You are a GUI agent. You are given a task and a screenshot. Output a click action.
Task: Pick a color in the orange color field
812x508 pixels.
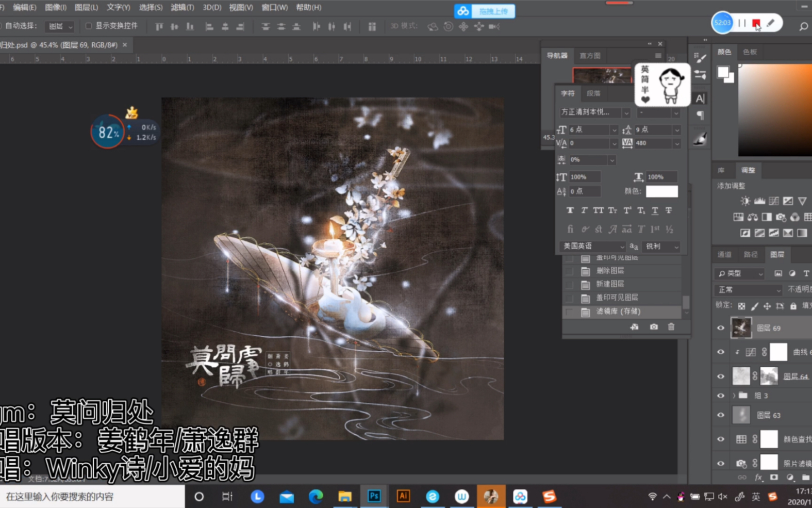(775, 110)
